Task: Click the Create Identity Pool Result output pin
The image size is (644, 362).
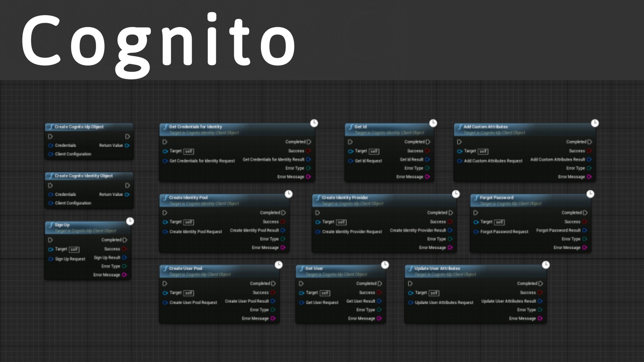Action: (x=283, y=230)
